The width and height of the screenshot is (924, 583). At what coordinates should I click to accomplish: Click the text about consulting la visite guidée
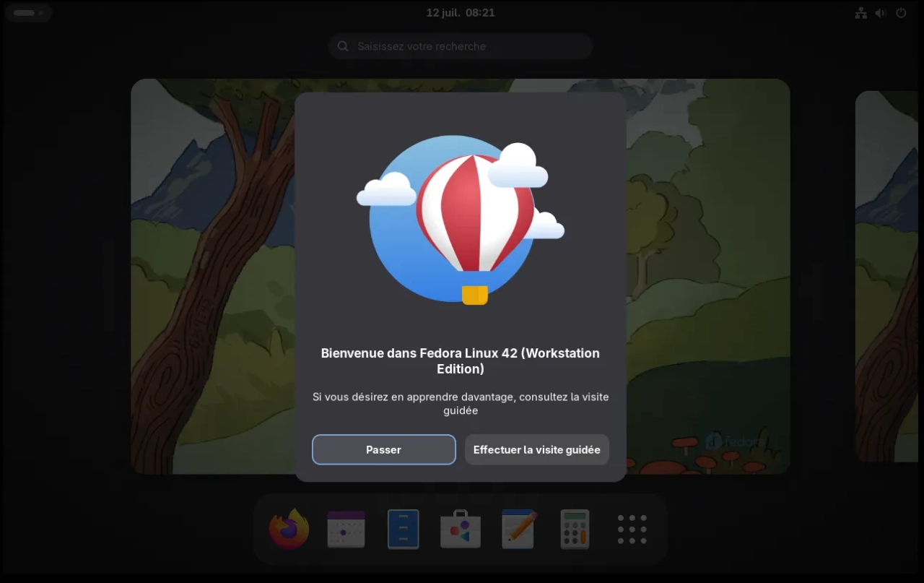461,404
